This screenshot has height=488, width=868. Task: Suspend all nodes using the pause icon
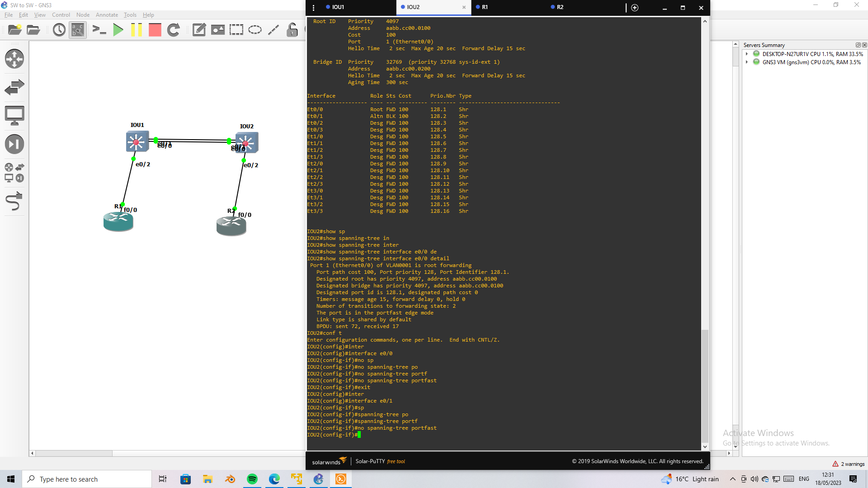point(137,30)
